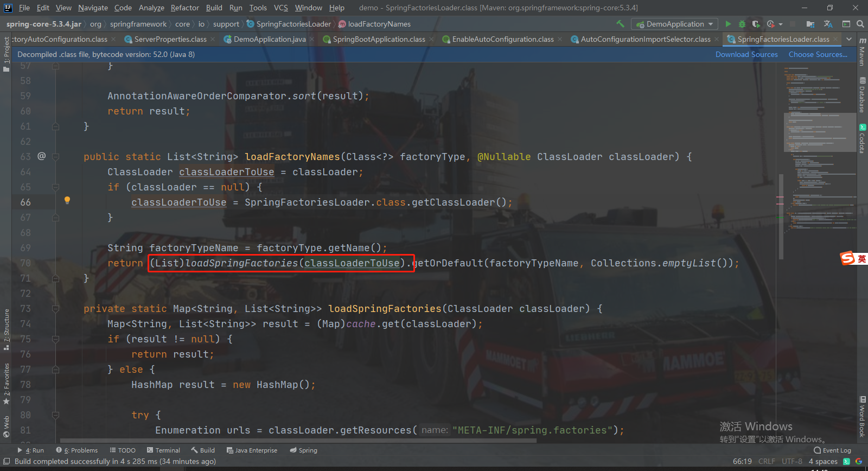Run DemoApplication with the green play icon
This screenshot has height=471, width=868.
click(728, 24)
